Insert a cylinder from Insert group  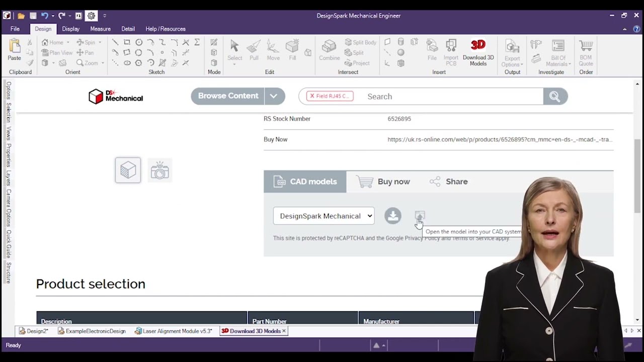tap(401, 42)
